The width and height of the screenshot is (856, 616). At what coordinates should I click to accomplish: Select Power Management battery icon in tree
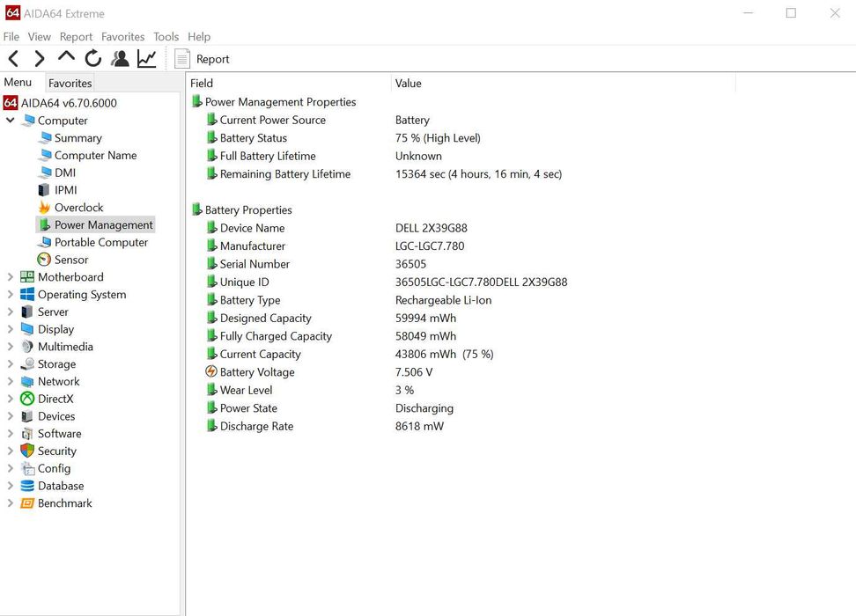[x=44, y=224]
